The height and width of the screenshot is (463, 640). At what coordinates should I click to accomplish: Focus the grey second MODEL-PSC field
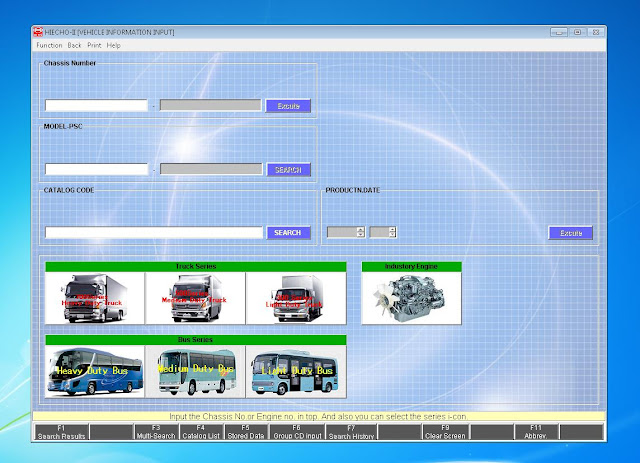[211, 169]
